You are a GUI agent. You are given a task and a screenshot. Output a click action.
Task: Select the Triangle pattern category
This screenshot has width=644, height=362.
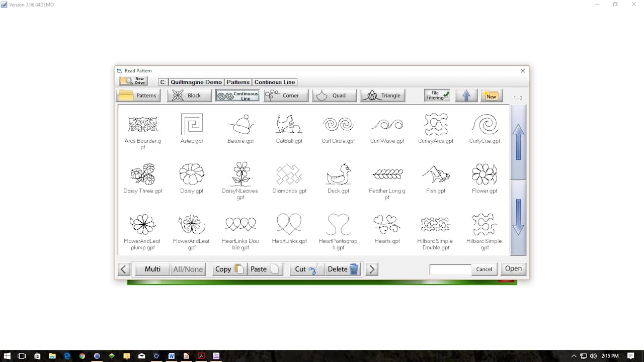pos(383,96)
